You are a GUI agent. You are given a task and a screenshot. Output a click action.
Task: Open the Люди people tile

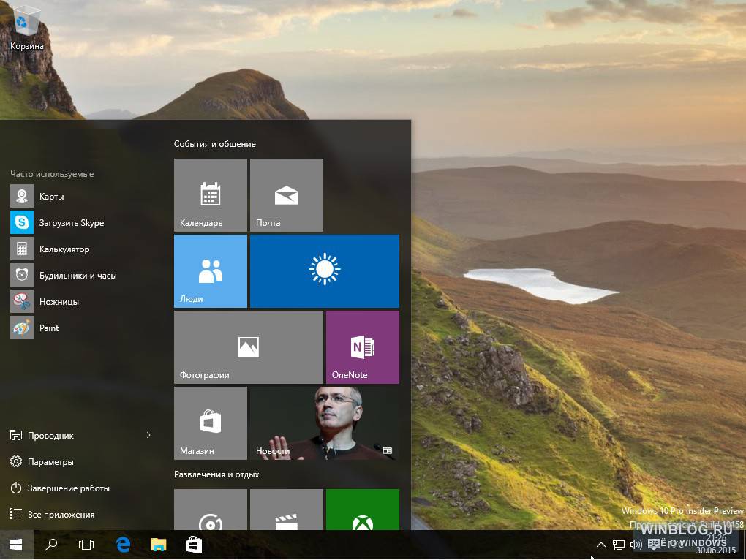point(211,271)
